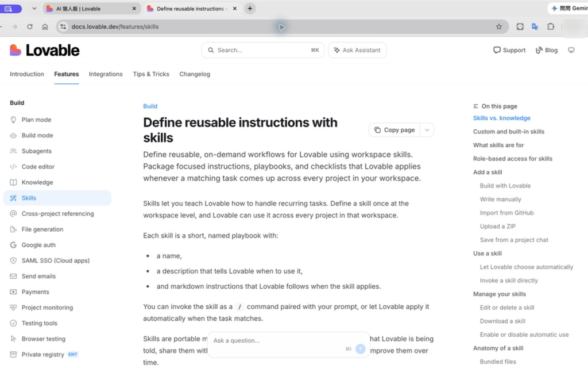Submit question with the blue arrow button
Viewport: 588px width, 368px height.
[x=361, y=349]
